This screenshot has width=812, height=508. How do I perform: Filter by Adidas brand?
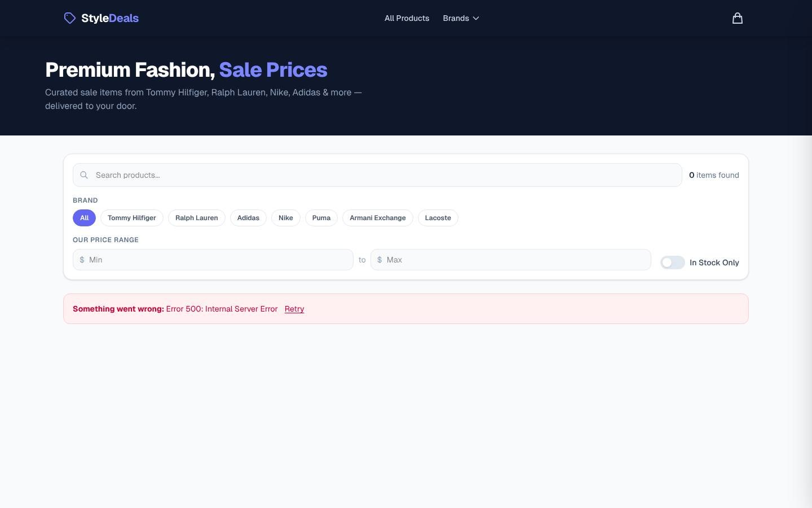[x=248, y=218]
